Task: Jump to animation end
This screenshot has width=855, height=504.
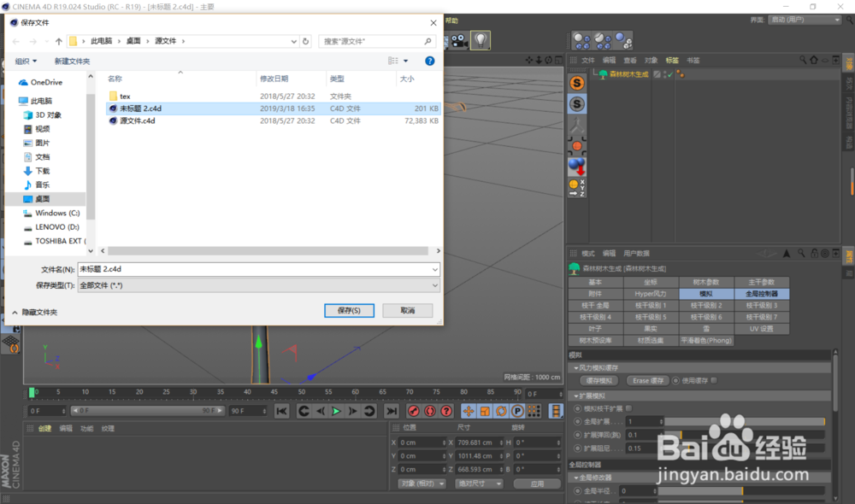Action: pyautogui.click(x=391, y=412)
